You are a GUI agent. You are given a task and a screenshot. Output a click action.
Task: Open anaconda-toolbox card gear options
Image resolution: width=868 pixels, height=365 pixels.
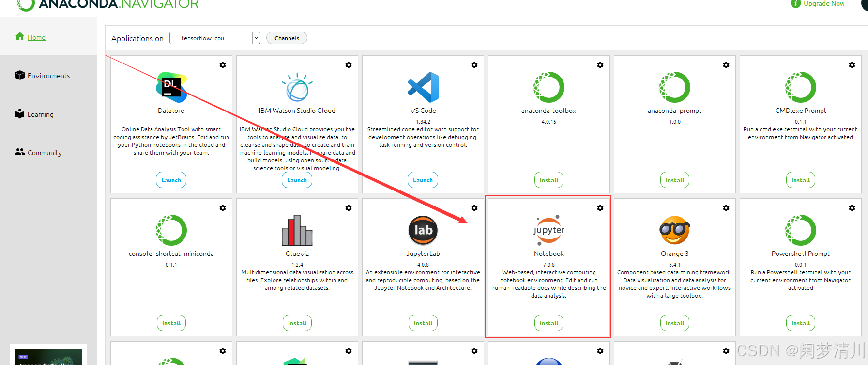pyautogui.click(x=600, y=65)
